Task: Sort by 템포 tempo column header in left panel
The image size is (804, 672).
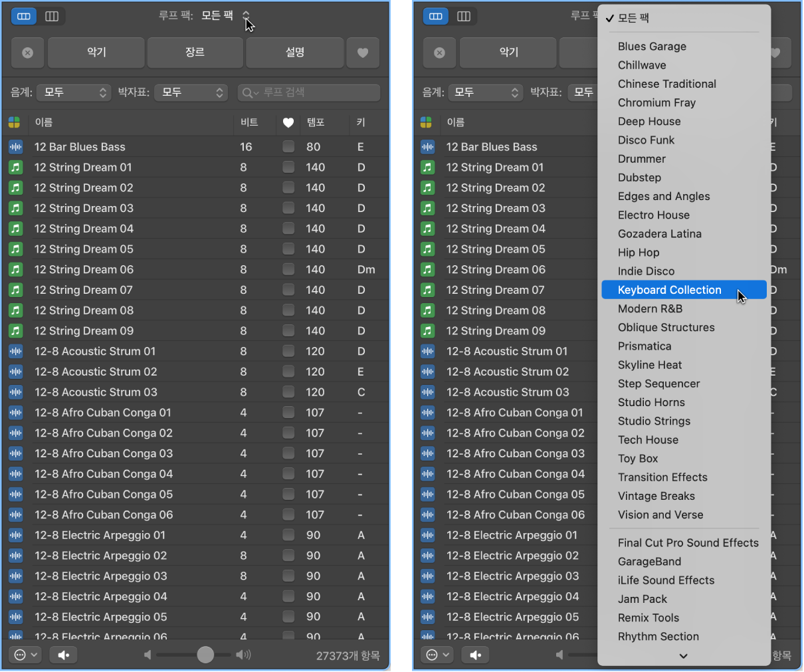Action: point(316,122)
